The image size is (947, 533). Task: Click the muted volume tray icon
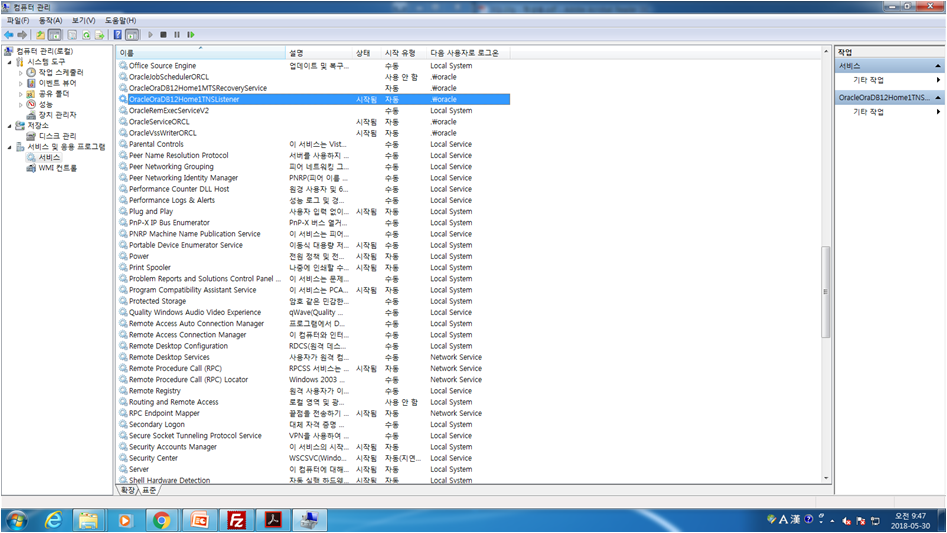click(847, 521)
